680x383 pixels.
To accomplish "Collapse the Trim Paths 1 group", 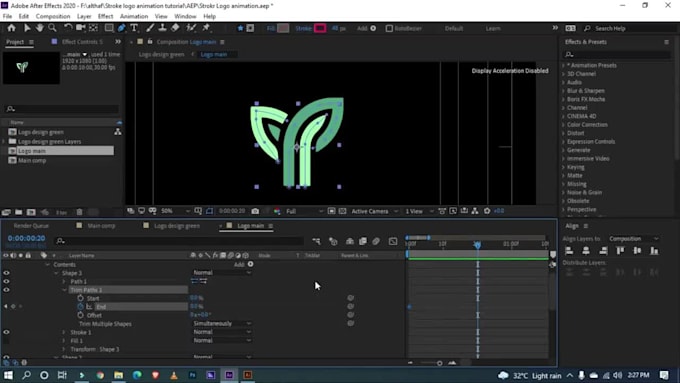I will 64,290.
